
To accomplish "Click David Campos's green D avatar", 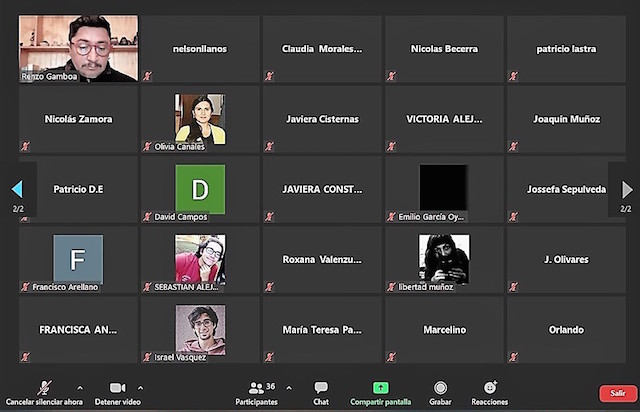I will pos(200,189).
